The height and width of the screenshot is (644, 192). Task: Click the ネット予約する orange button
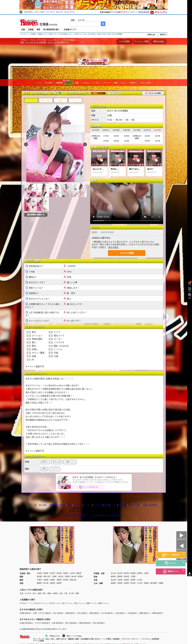(170, 555)
